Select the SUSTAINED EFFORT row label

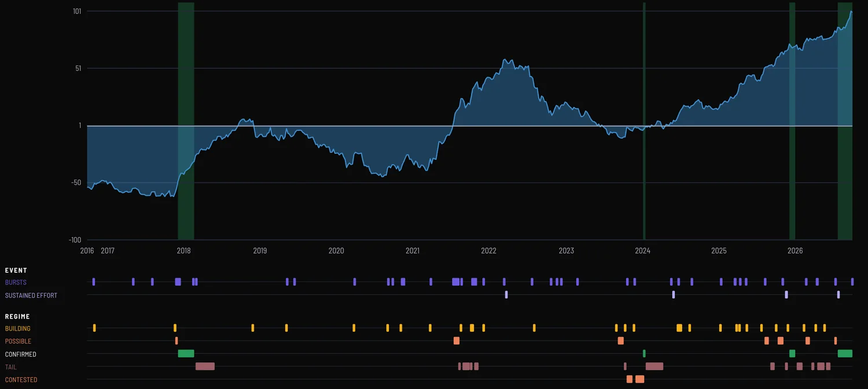(31, 295)
